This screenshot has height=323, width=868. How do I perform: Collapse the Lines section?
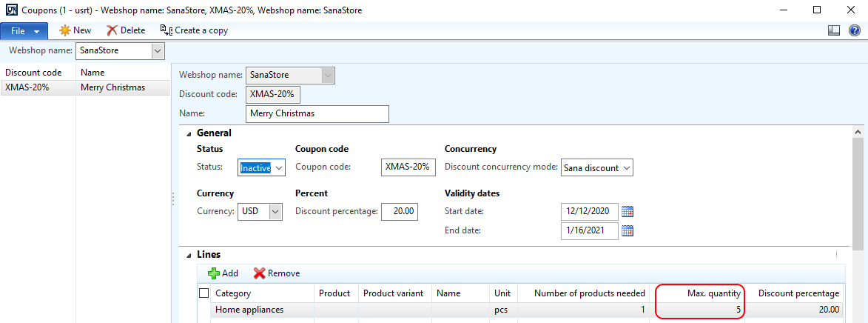coord(189,255)
